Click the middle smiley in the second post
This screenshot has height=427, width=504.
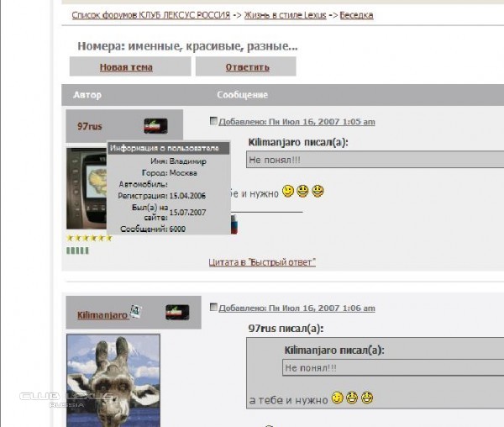click(352, 398)
